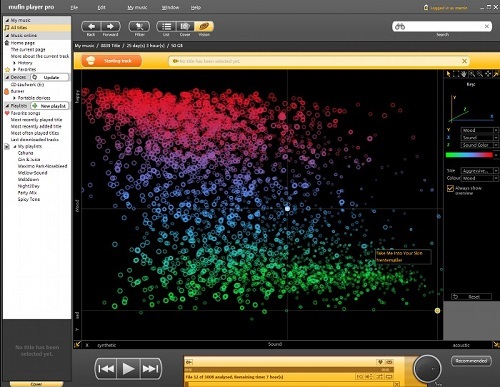Click the heart favorite icon in player bar

[x=380, y=362]
